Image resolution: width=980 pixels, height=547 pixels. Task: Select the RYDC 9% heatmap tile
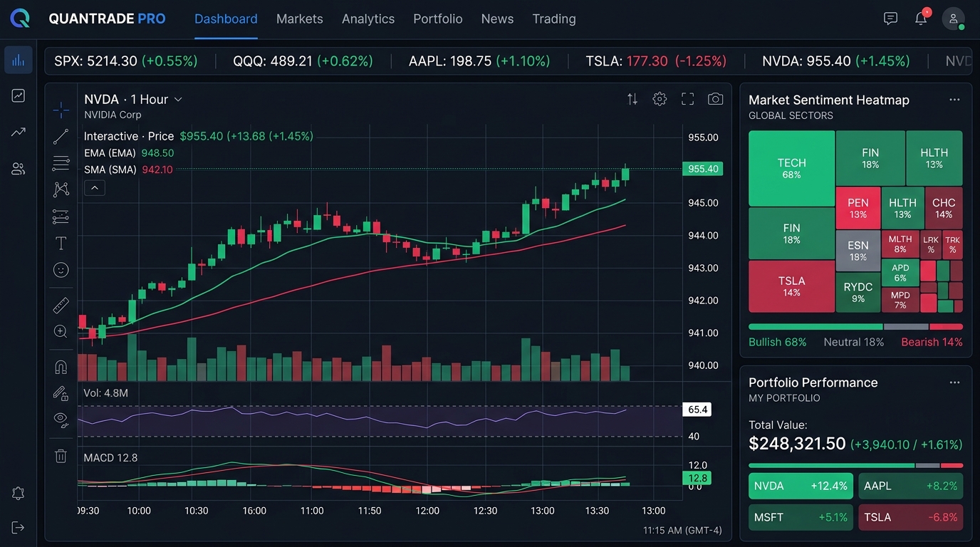click(x=858, y=292)
